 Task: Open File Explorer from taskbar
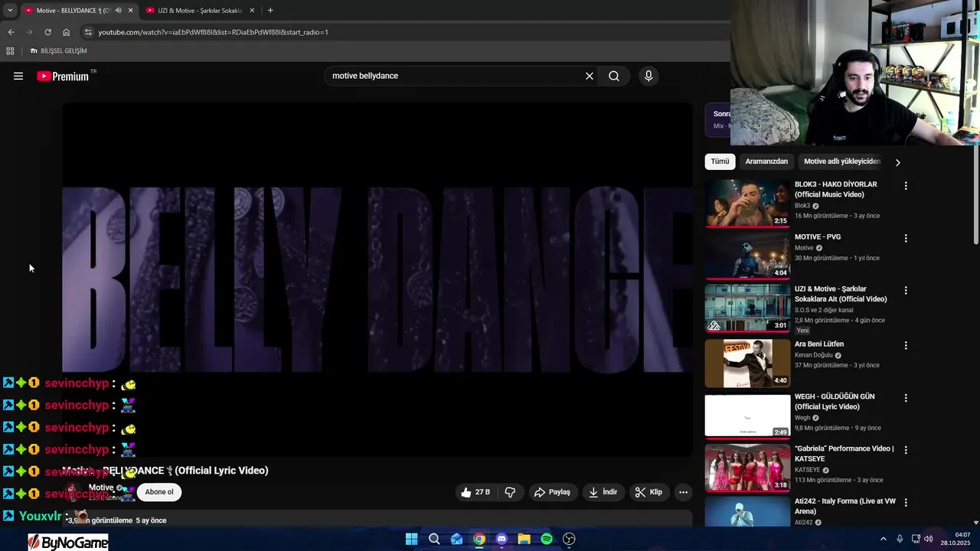click(x=524, y=539)
